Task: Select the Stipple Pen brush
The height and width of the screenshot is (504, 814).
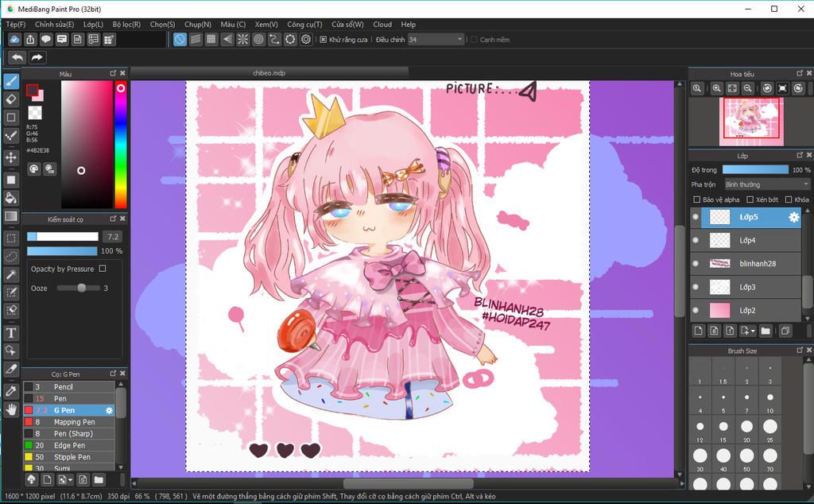Action: click(x=69, y=457)
